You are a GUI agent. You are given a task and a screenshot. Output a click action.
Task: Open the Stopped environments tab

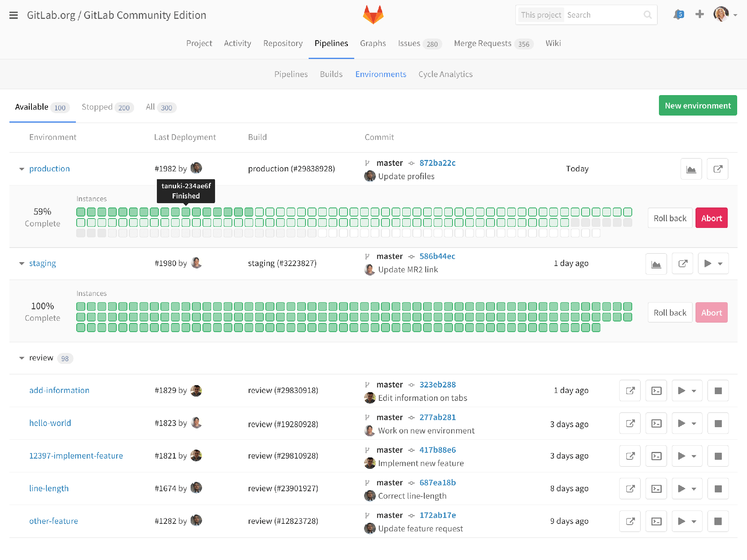tap(98, 107)
